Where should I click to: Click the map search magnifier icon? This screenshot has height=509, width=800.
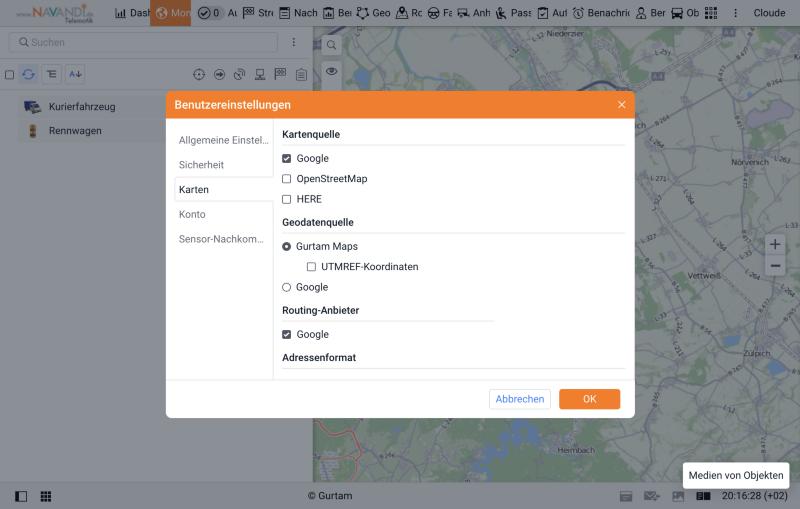pyautogui.click(x=332, y=45)
